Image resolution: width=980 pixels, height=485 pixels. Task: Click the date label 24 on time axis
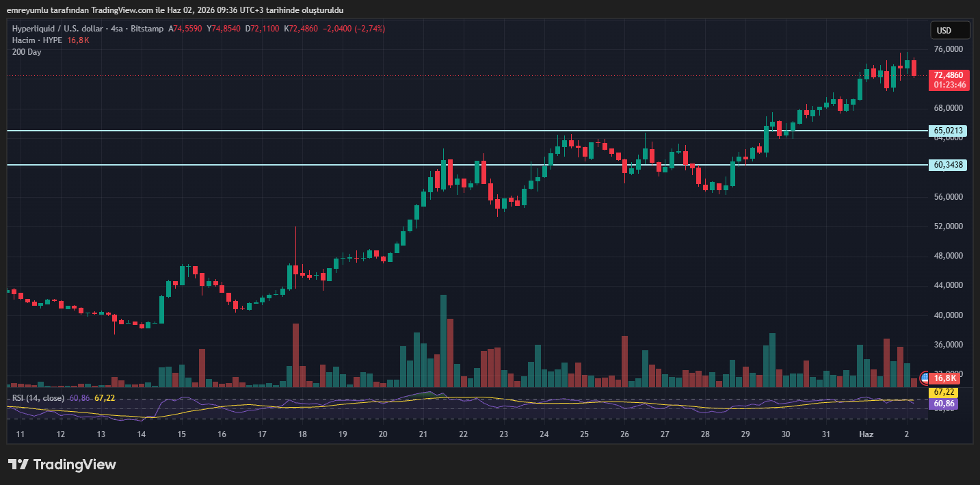[x=544, y=434]
